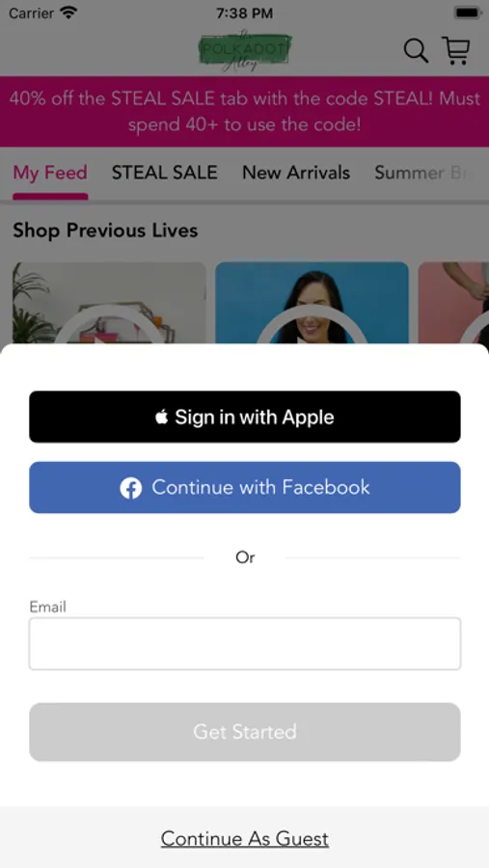
Task: Select the STEAL SALE tab
Action: tap(165, 173)
